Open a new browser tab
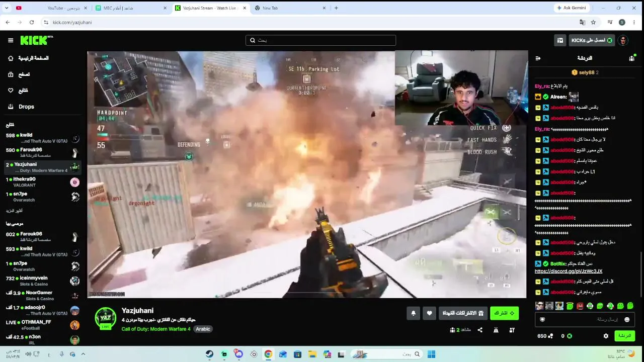Viewport: 644px width, 362px height. (336, 8)
